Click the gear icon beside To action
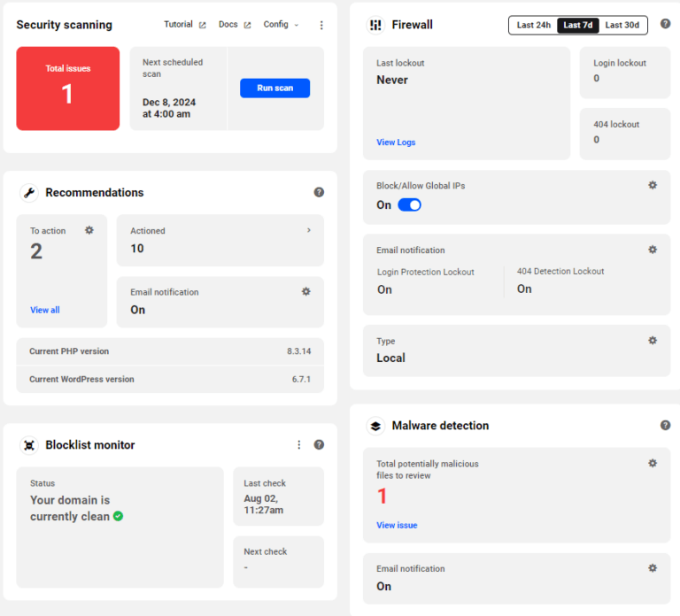This screenshot has height=616, width=680. point(89,230)
